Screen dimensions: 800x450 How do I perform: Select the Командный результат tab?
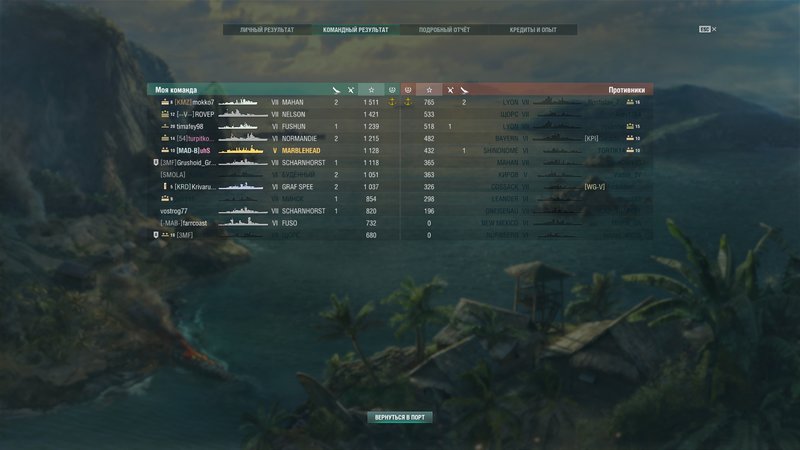[x=356, y=30]
